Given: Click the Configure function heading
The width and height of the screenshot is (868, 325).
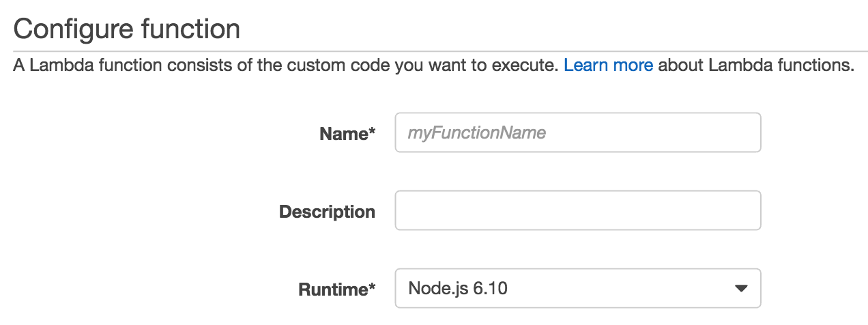Looking at the screenshot, I should pos(126,29).
